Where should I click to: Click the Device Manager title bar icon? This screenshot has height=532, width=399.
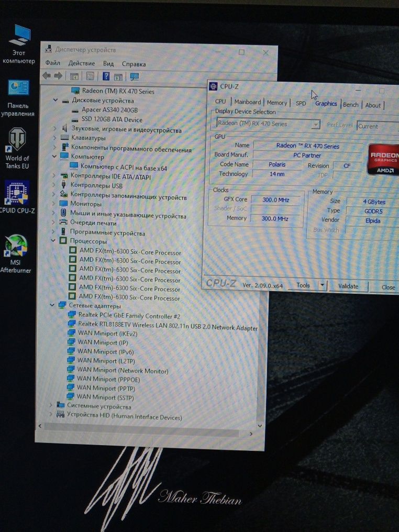click(49, 49)
